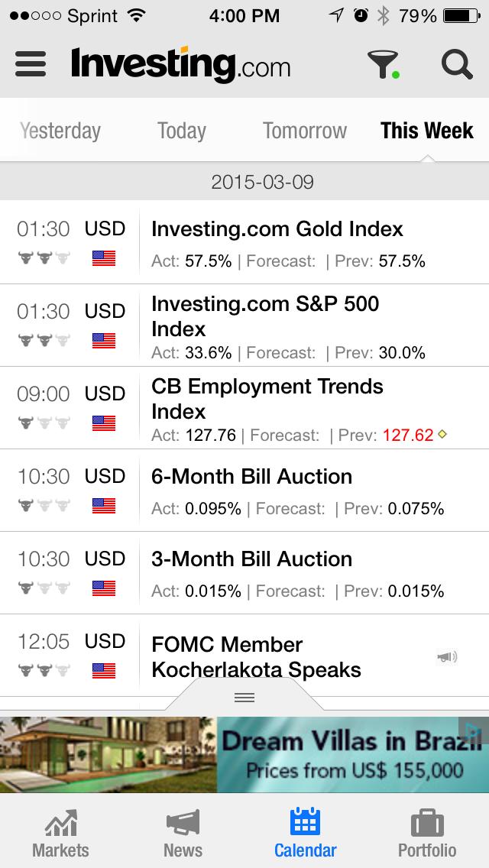
Task: Open the Investing.com Gold Index event
Action: 244,242
